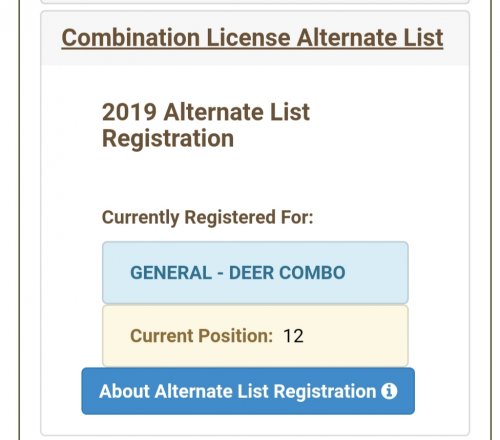Click the Registration word in the 2019 heading
Viewport: 500px width, 440px height.
click(x=168, y=139)
